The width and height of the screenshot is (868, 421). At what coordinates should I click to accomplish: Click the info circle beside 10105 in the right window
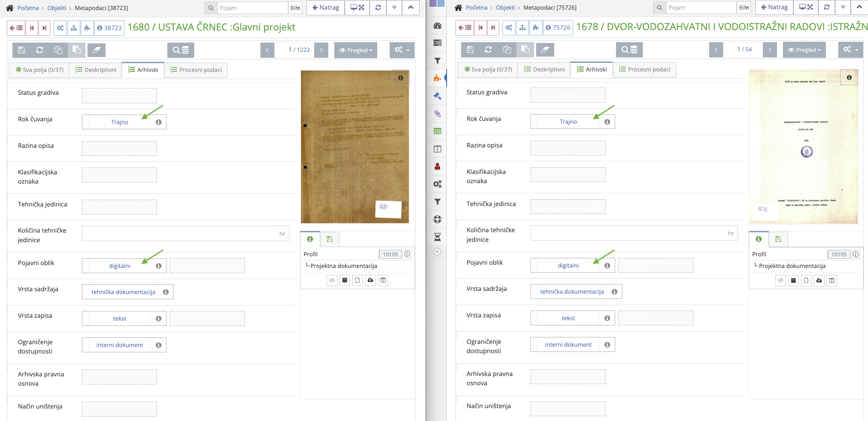click(856, 254)
